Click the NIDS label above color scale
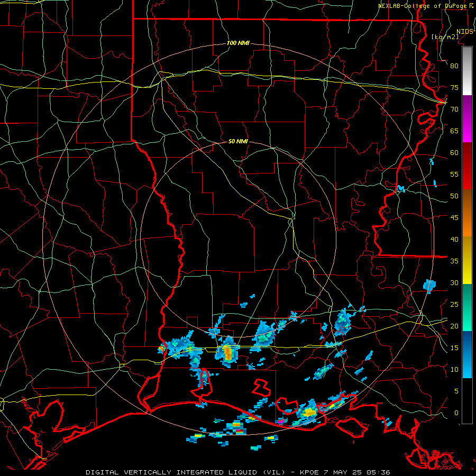The height and width of the screenshot is (476, 476). 465,32
